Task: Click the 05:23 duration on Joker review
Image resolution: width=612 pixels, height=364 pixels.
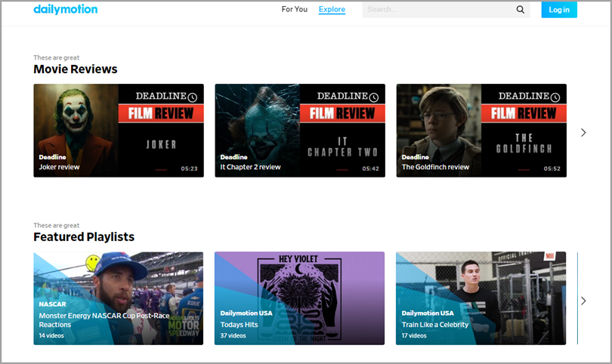Action: (190, 168)
